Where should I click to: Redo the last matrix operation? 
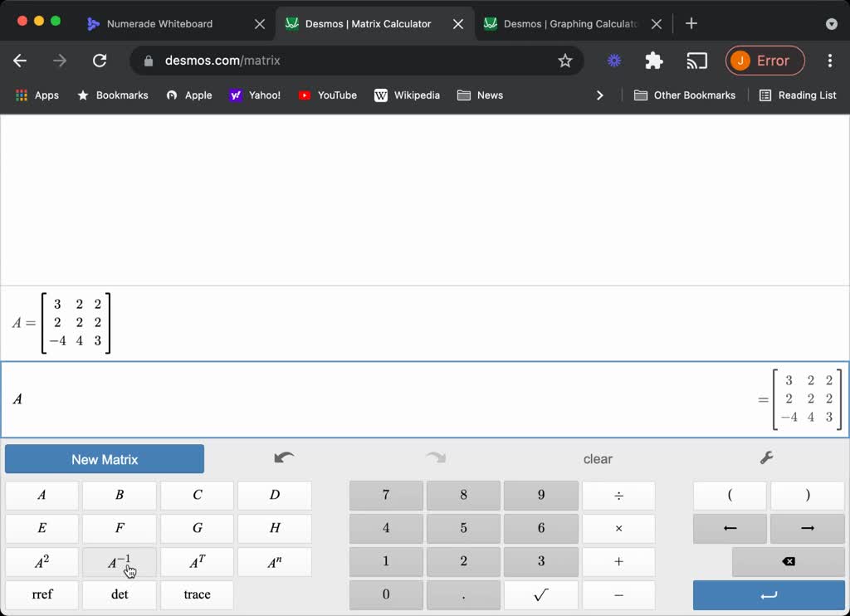click(x=435, y=457)
